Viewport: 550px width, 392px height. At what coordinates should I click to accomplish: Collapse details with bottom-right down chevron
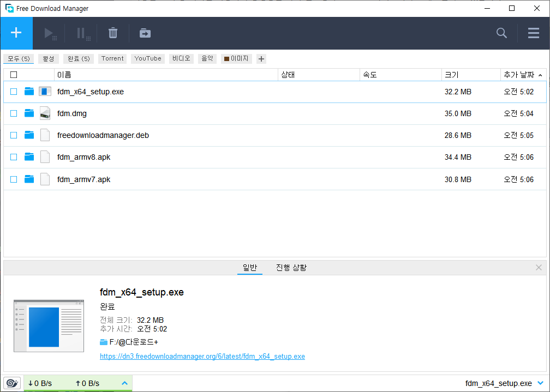[x=541, y=383]
